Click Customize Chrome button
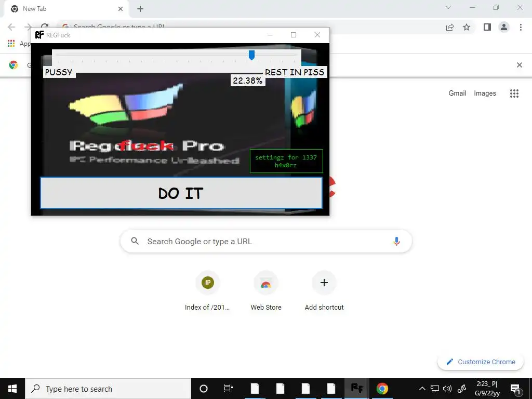The image size is (532, 399). pos(481,362)
